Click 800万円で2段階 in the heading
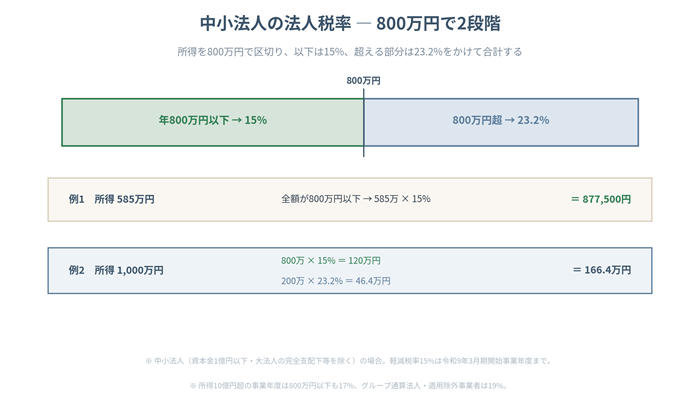This screenshot has width=700, height=413. pos(438,23)
